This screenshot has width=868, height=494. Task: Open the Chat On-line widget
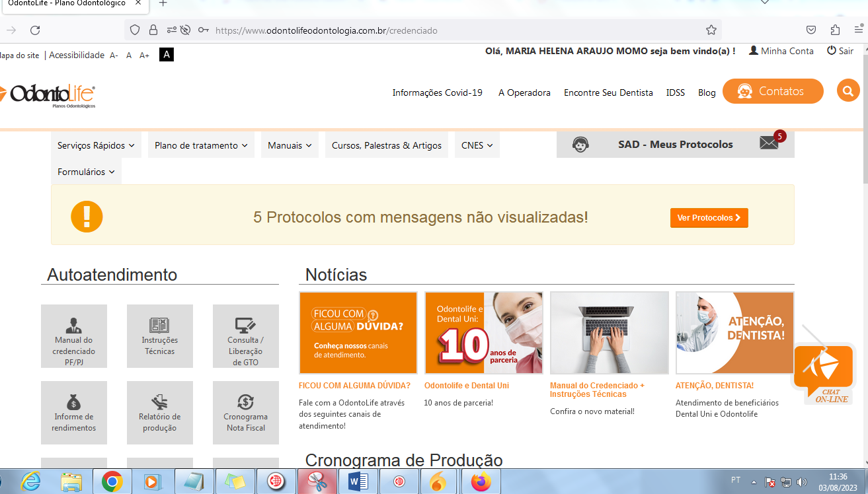click(x=823, y=372)
